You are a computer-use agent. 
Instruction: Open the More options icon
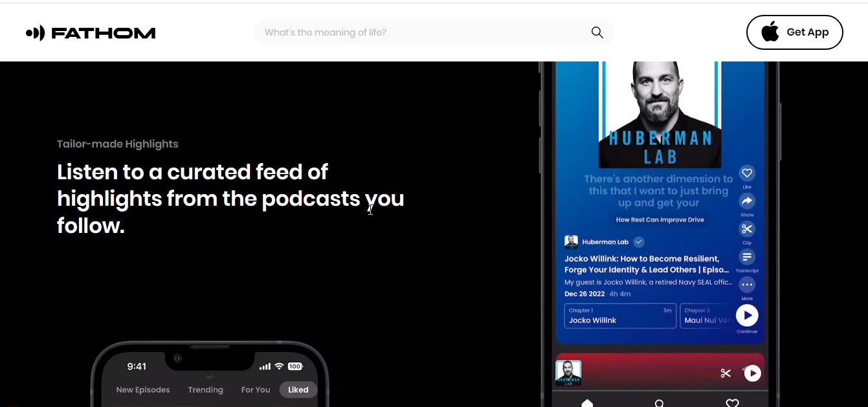pyautogui.click(x=747, y=285)
